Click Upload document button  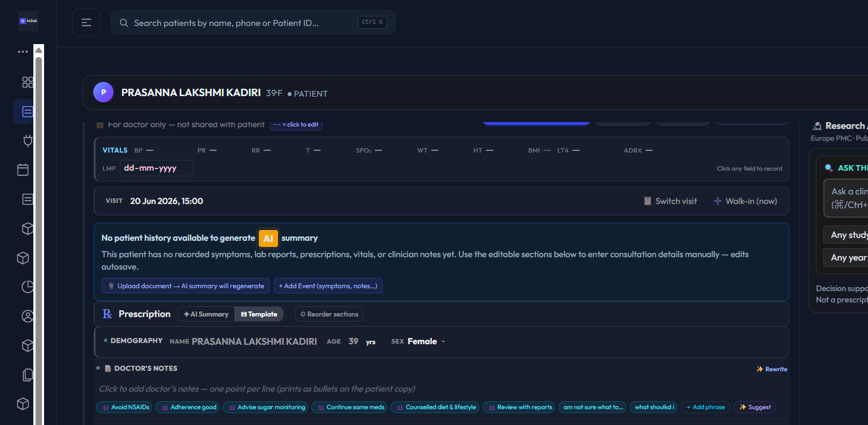point(185,286)
